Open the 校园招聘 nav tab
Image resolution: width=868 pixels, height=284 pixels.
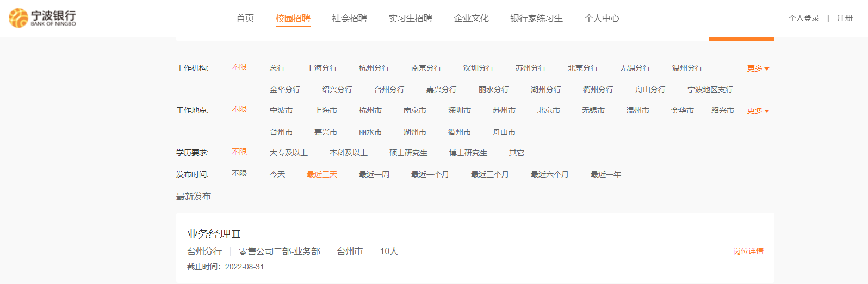(293, 18)
